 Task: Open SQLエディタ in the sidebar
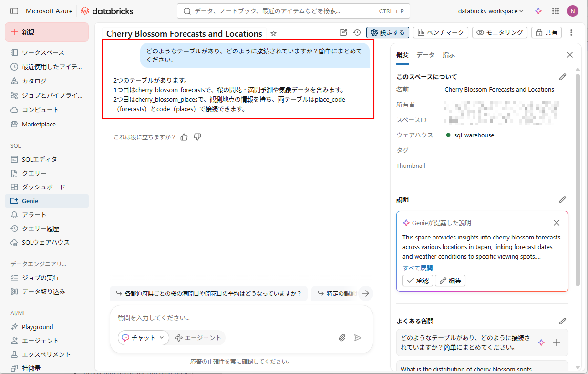pyautogui.click(x=40, y=159)
